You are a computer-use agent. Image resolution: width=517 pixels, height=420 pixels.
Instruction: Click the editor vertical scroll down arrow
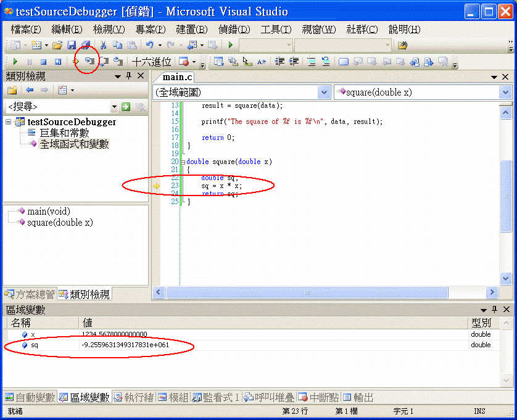[505, 279]
